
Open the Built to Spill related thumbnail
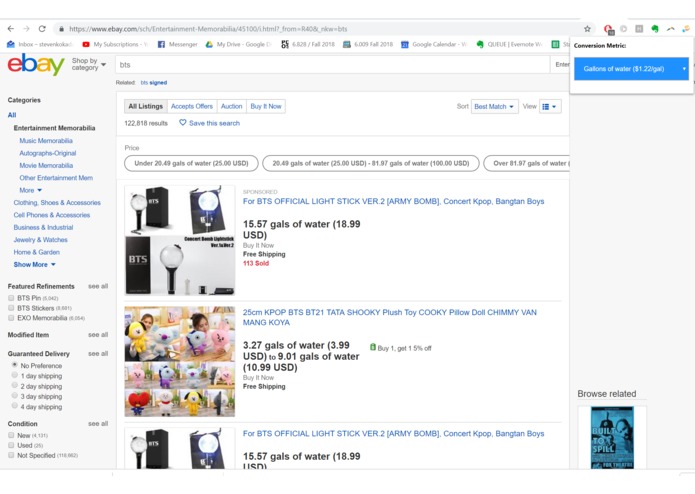pos(612,438)
